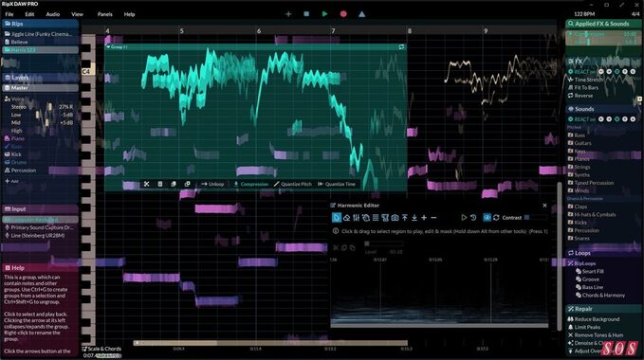
Task: Click the plus icon in Harmonic Editor
Action: point(424,218)
